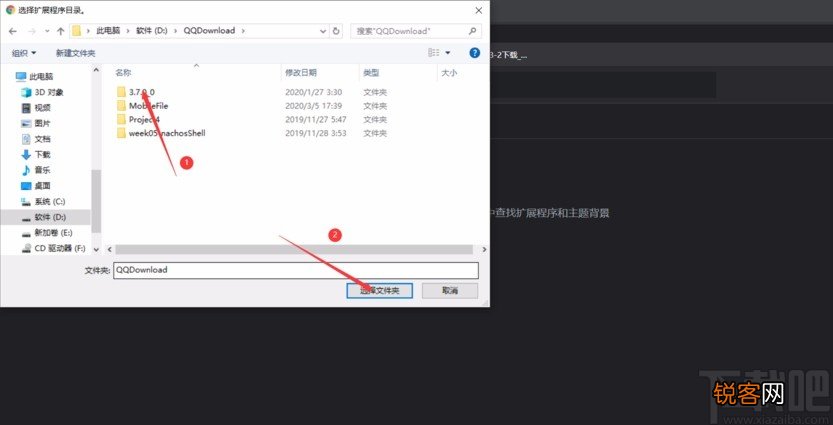The width and height of the screenshot is (833, 425).
Task: Select the 3.7.0_0 folder
Action: pos(142,92)
